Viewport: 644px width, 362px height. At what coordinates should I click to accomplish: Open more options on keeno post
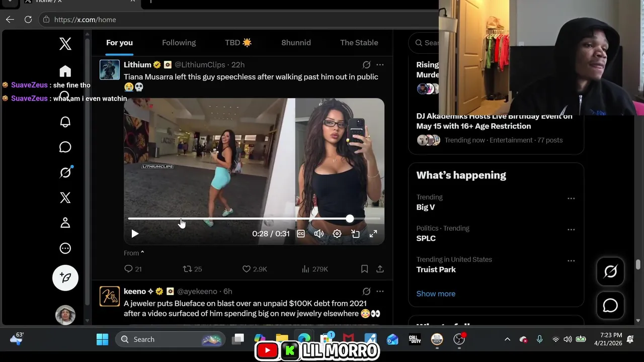point(380,292)
